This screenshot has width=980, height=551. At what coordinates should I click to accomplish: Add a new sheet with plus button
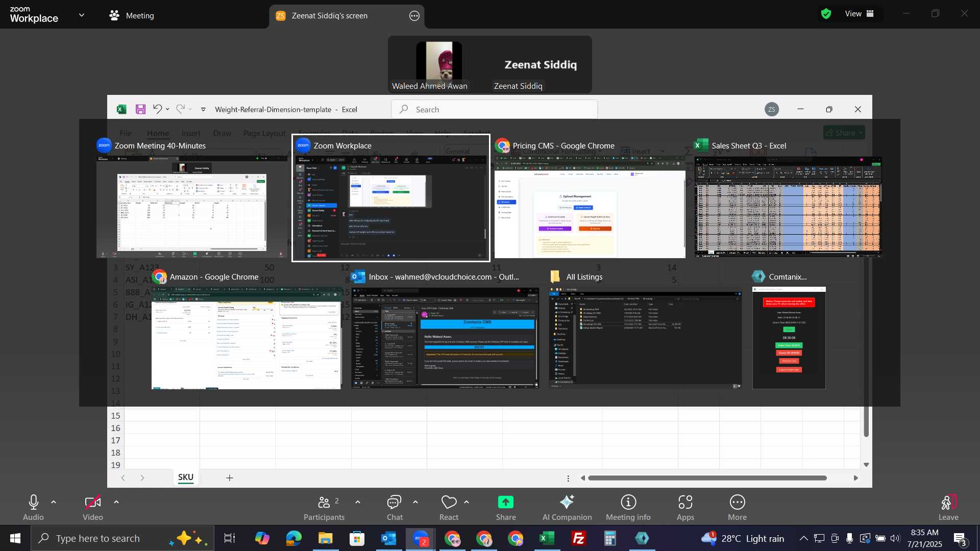(230, 478)
